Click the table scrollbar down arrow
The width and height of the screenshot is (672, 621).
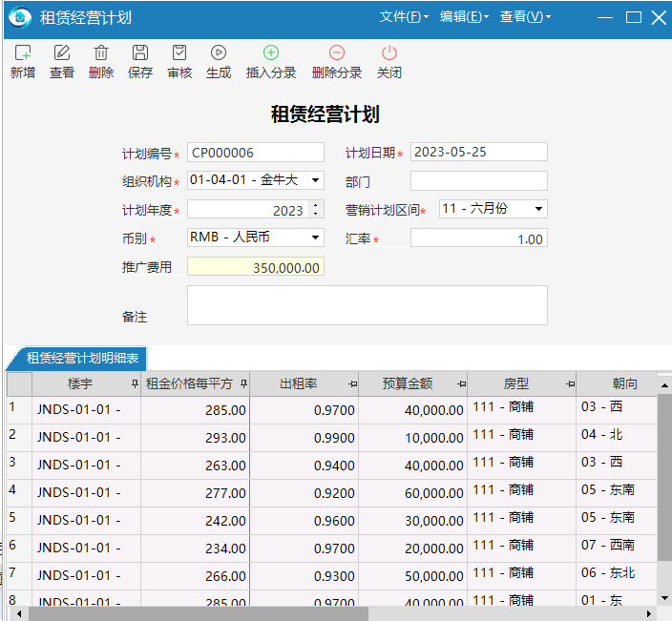pos(664,598)
